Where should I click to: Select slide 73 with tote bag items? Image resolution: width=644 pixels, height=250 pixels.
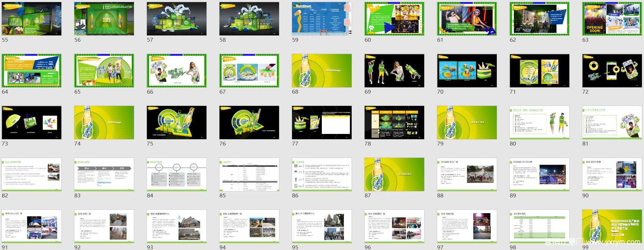[x=32, y=122]
